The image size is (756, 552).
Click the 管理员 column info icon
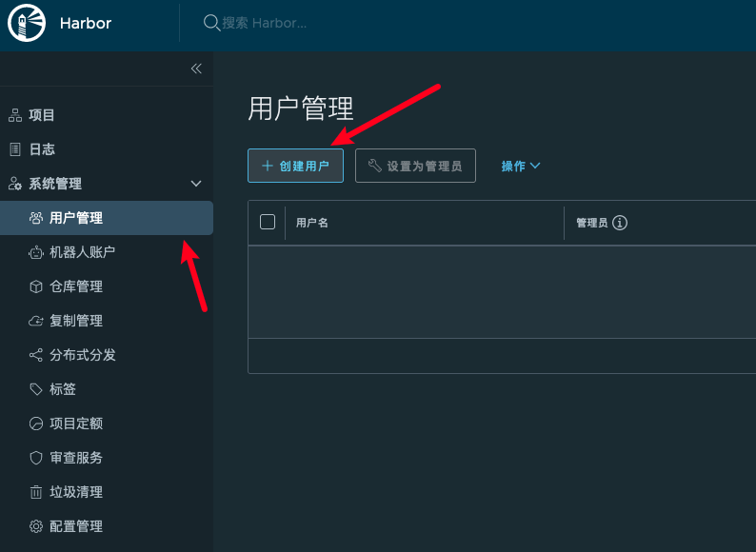click(620, 223)
